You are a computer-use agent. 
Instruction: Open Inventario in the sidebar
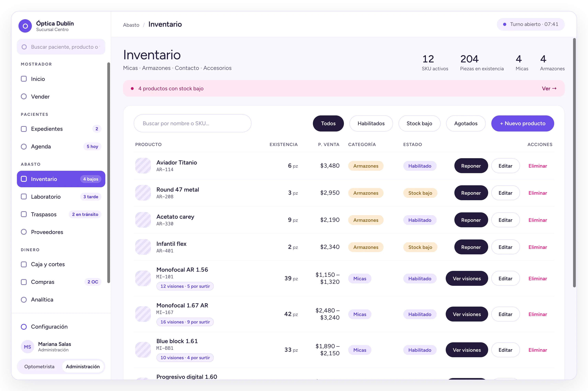click(x=61, y=179)
